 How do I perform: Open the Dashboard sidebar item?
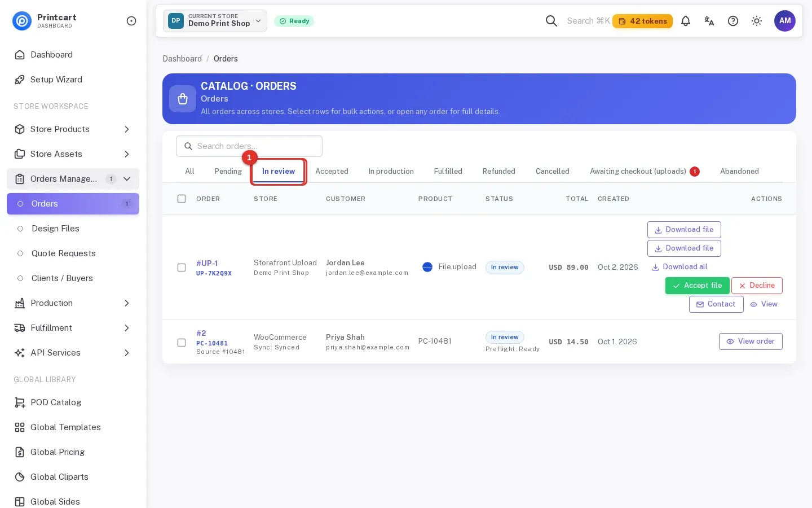click(73, 55)
